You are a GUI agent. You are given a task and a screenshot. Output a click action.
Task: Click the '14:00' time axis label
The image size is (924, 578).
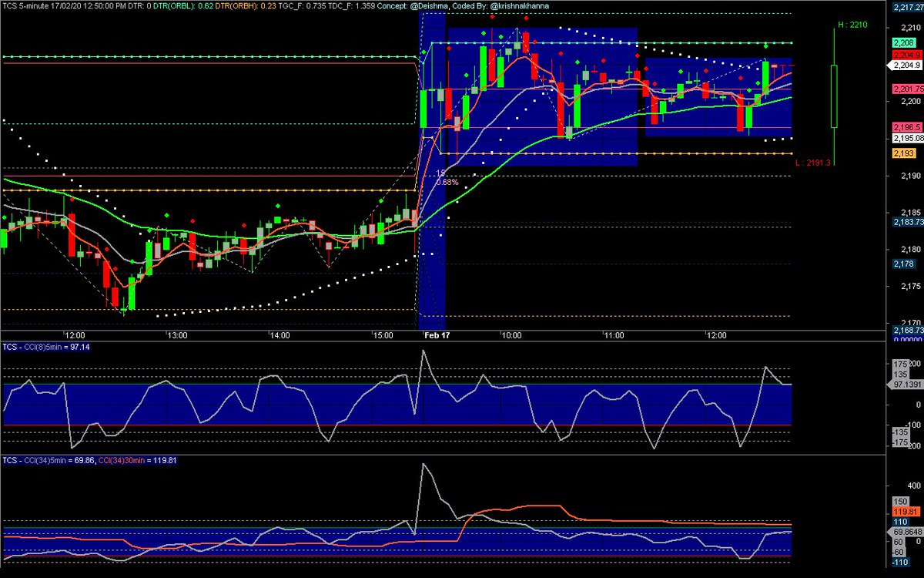280,336
